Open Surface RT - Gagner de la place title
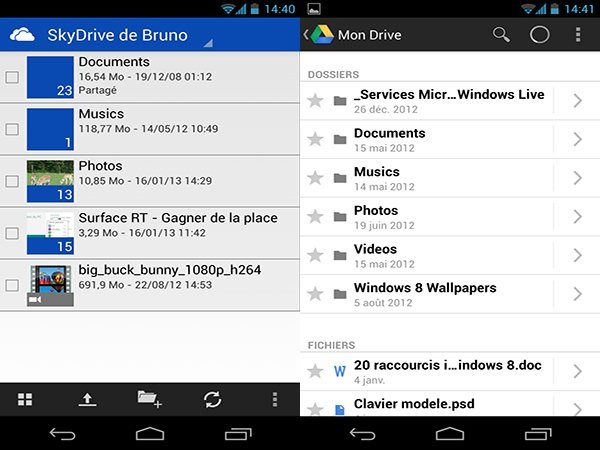The height and width of the screenshot is (450, 600). (178, 218)
